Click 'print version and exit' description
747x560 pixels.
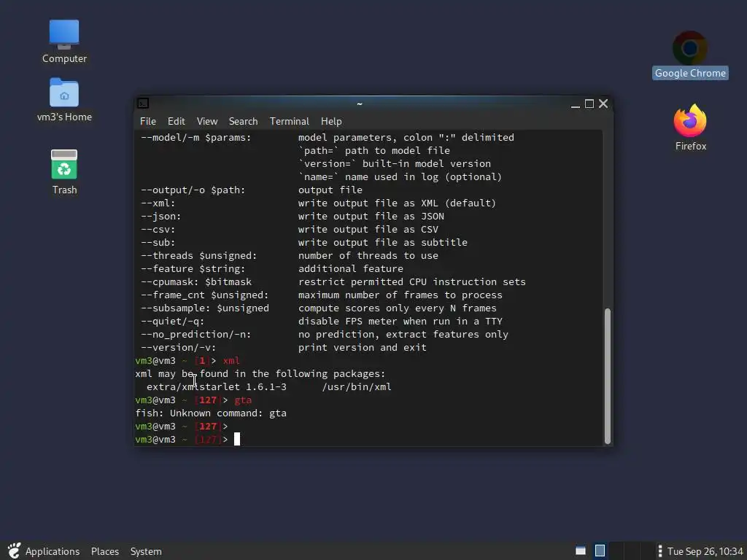(362, 348)
